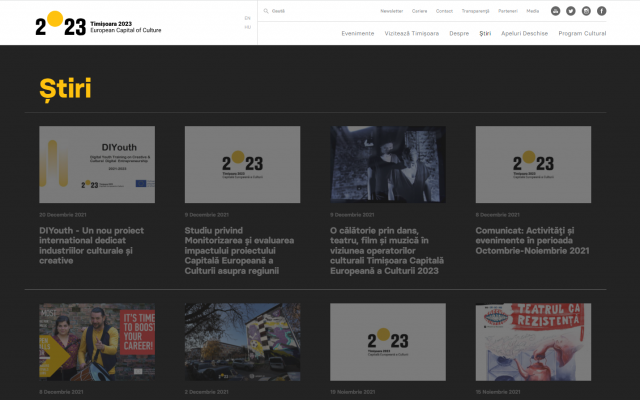Open the Despre menu item
Viewport: 640px width, 400px height.
pyautogui.click(x=459, y=33)
